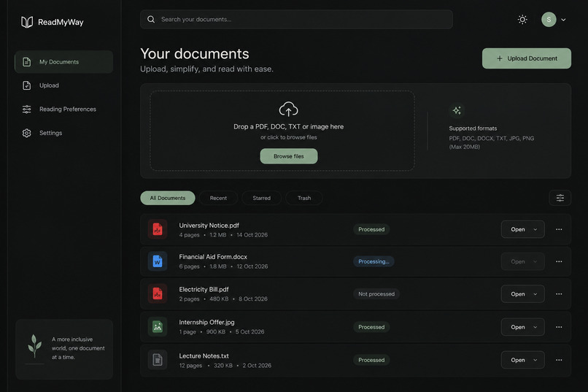Click the Upload Document button
The height and width of the screenshot is (392, 588).
pos(527,58)
